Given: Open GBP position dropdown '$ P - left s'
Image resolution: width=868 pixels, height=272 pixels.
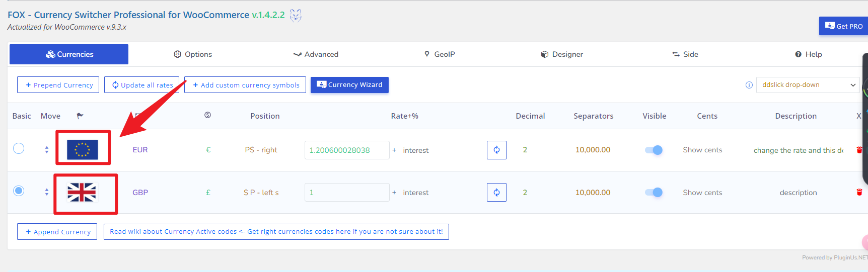Looking at the screenshot, I should point(261,193).
